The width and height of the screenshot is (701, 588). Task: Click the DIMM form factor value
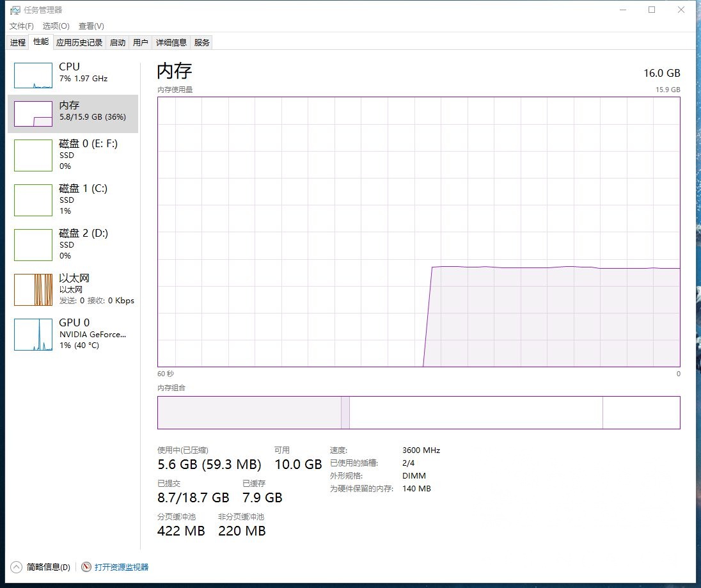click(x=414, y=476)
